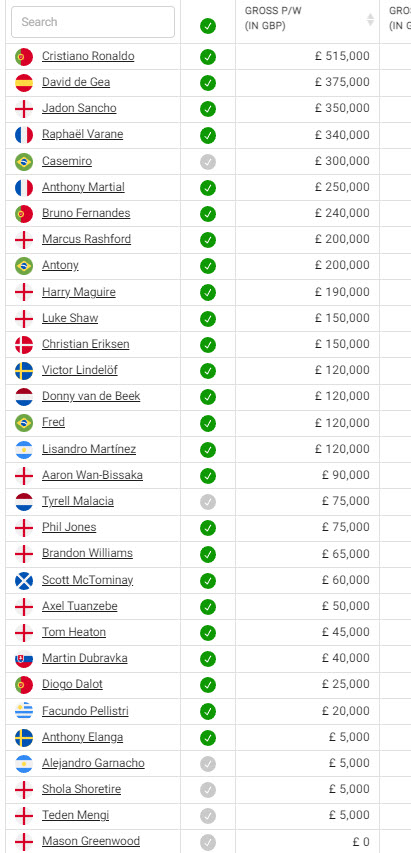Click the Netherlands flag next to Donny van de Beek
411x853 pixels.
click(24, 397)
